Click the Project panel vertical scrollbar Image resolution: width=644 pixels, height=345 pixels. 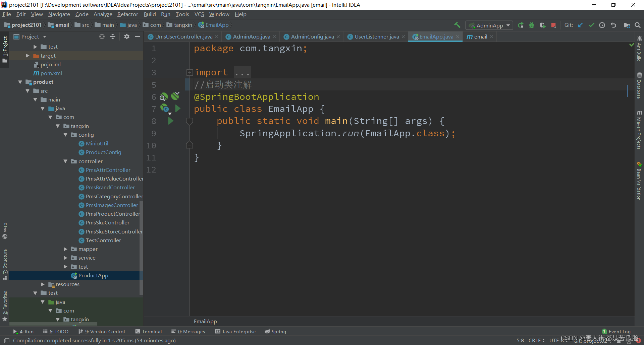coord(141,248)
